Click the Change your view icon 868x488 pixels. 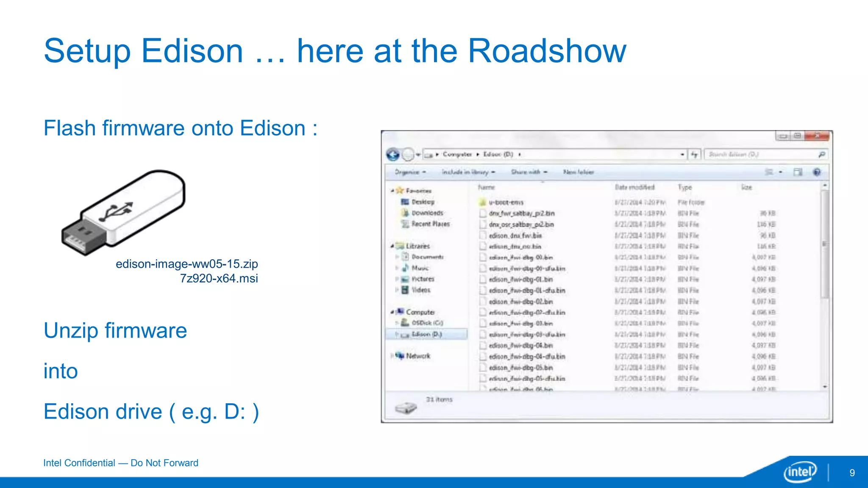[769, 172]
